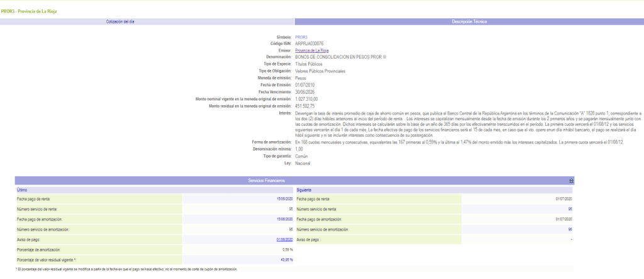Click the 43,95 % residual value percentage
Screen dimensions: 644x279
287,260
